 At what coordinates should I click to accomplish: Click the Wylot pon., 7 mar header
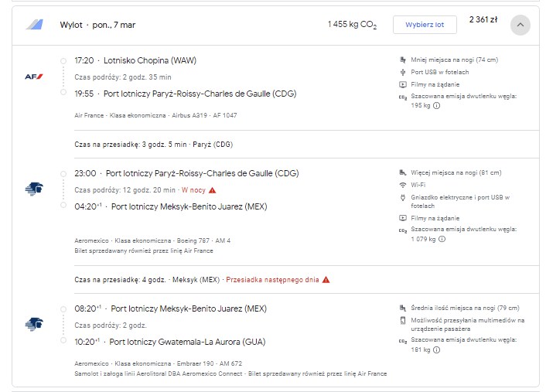tap(97, 25)
